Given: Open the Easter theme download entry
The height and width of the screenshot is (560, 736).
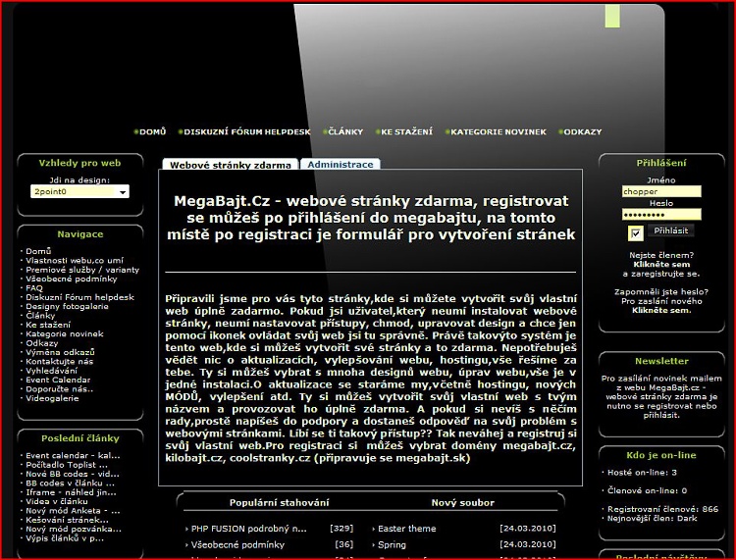Looking at the screenshot, I should click(x=407, y=529).
